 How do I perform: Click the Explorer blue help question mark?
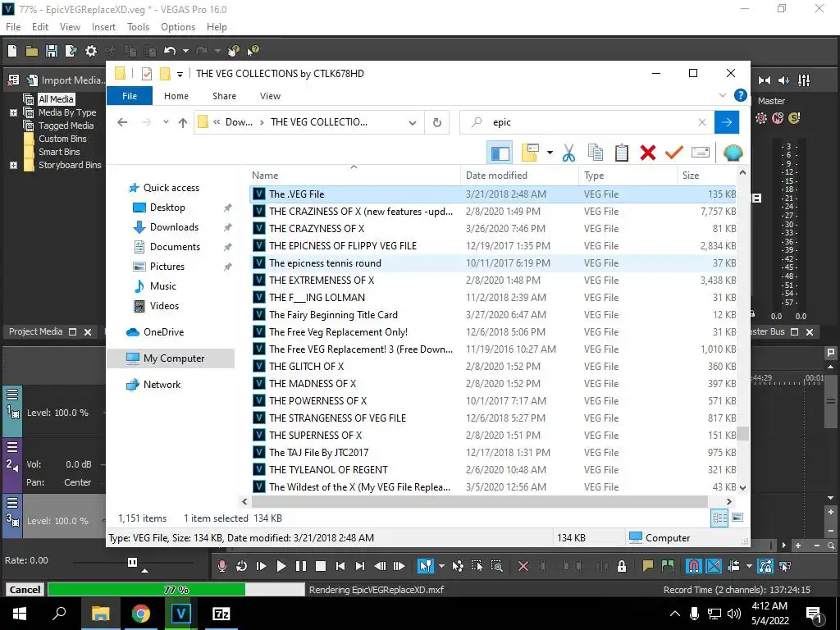741,95
